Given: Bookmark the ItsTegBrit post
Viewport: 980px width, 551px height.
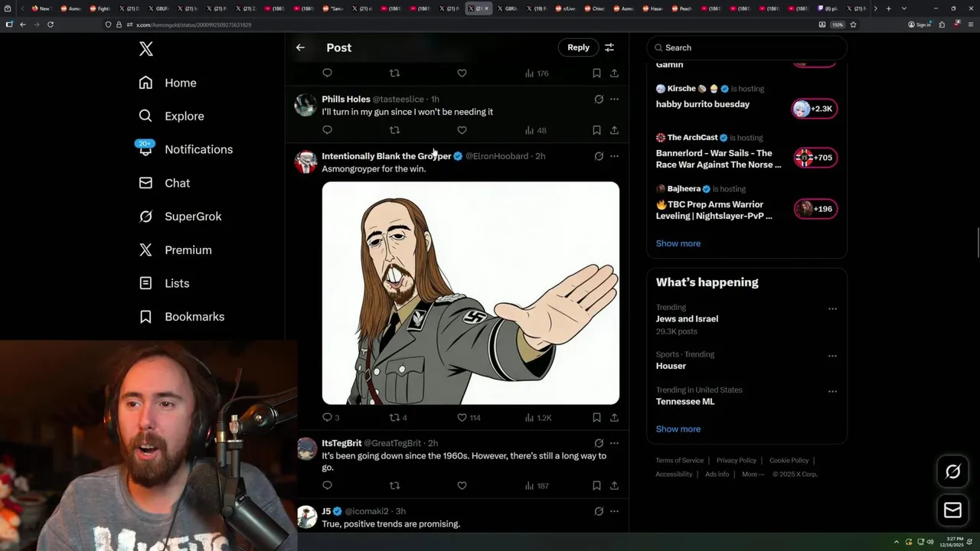Looking at the screenshot, I should [x=596, y=486].
